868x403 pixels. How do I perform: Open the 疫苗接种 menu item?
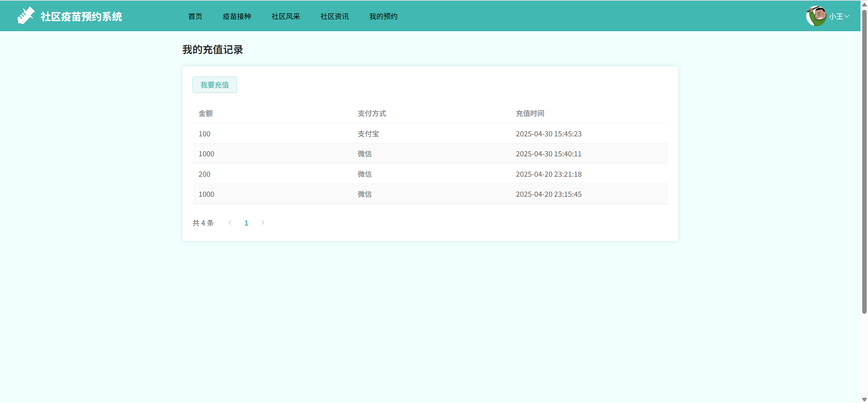click(237, 16)
